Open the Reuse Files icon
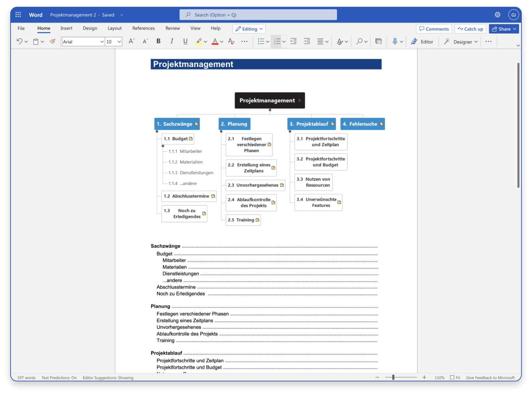 [x=378, y=42]
